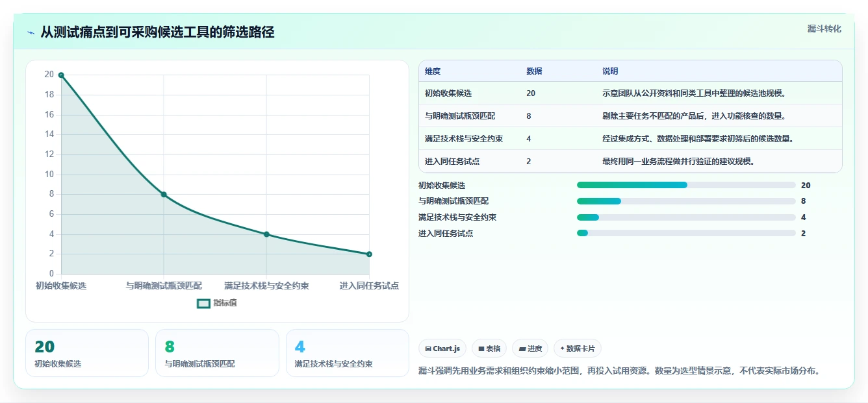Click description starting 经过集成方式

coord(698,139)
